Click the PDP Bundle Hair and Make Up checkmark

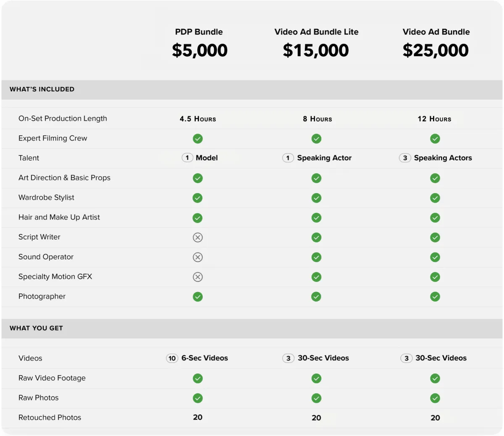click(x=198, y=218)
